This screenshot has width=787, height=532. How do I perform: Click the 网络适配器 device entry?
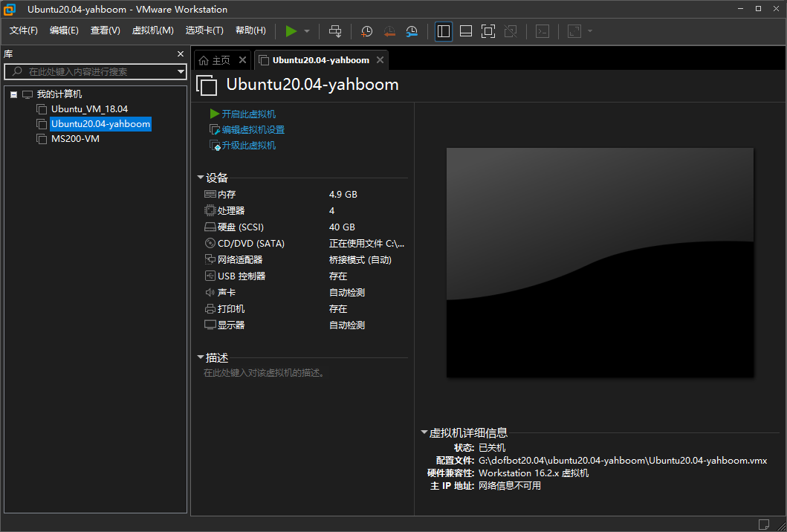click(239, 260)
